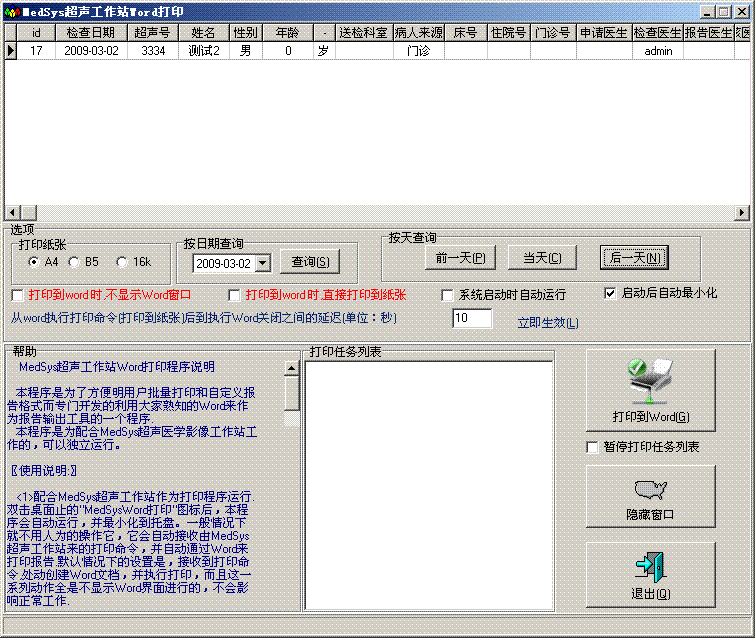
Task: Select the row indicator arrow for record 17
Action: [11, 51]
